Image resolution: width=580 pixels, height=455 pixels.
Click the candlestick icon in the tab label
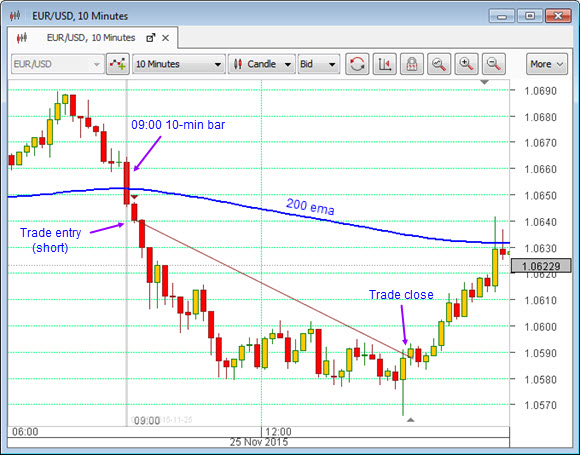point(22,38)
